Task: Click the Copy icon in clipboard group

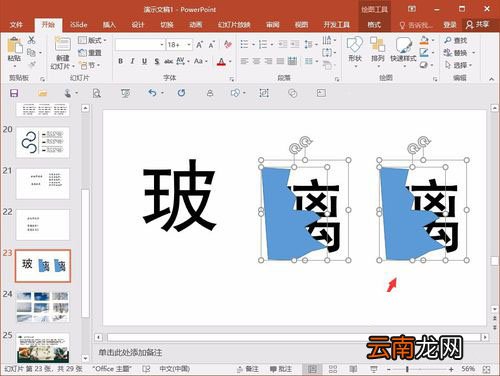Action: click(31, 52)
